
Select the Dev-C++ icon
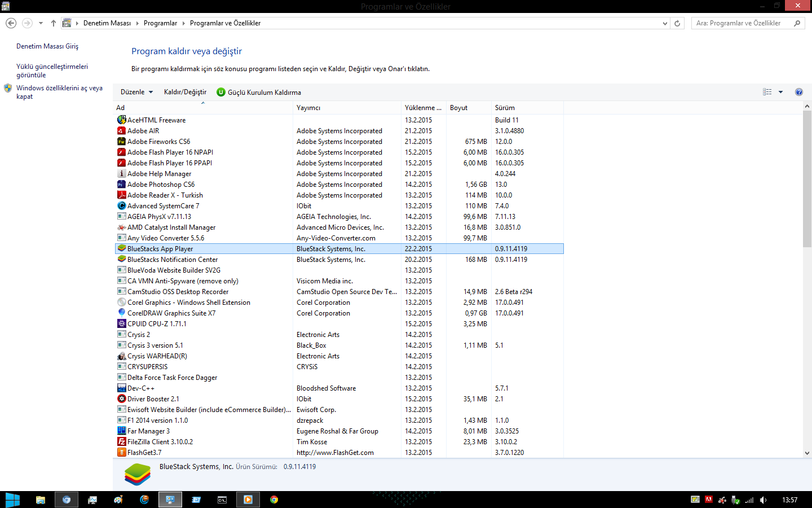point(121,388)
